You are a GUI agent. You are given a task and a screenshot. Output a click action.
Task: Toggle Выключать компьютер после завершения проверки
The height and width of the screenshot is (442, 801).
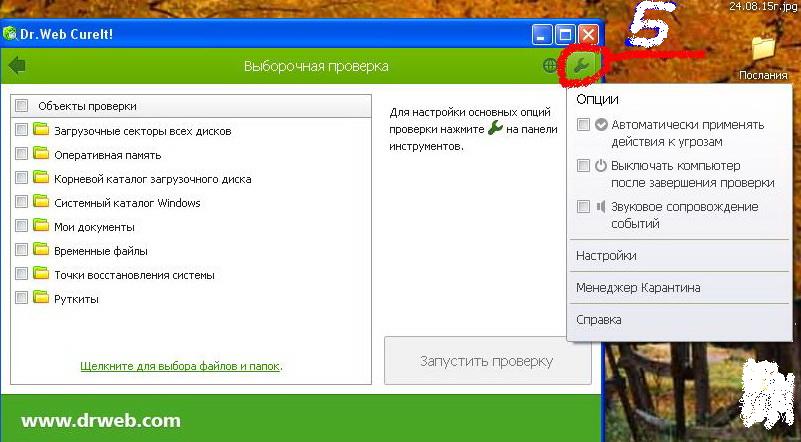click(583, 166)
